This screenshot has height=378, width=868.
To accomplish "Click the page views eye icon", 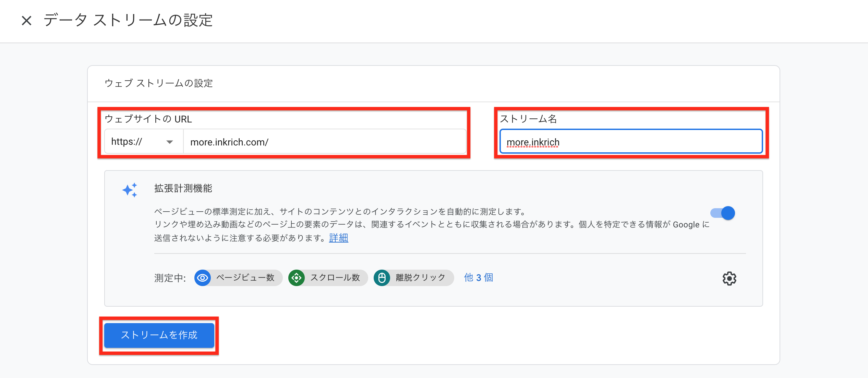I will click(x=203, y=277).
